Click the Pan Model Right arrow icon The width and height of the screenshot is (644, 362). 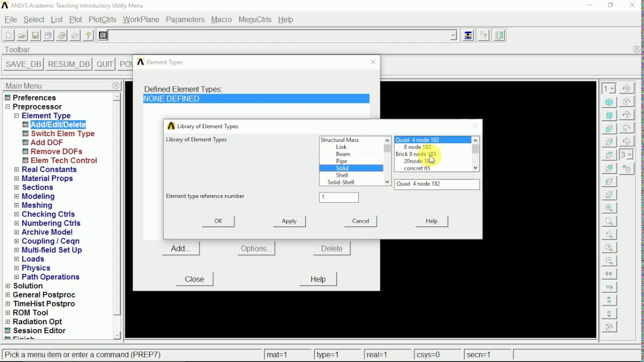coord(609,288)
